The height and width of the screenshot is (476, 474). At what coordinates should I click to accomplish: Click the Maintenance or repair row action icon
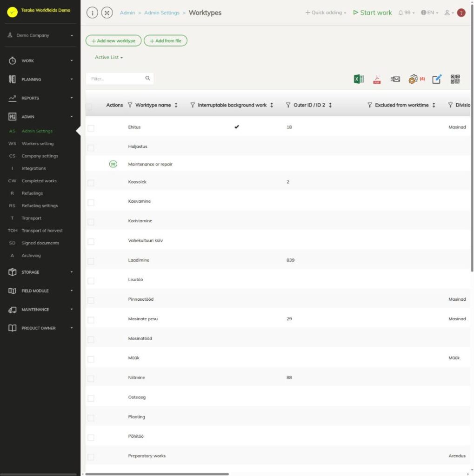(x=113, y=164)
